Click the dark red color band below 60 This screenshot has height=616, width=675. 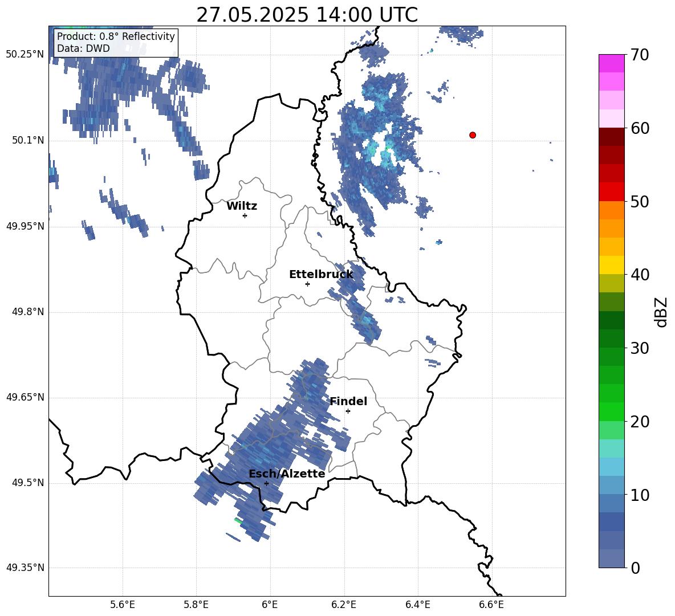click(612, 137)
